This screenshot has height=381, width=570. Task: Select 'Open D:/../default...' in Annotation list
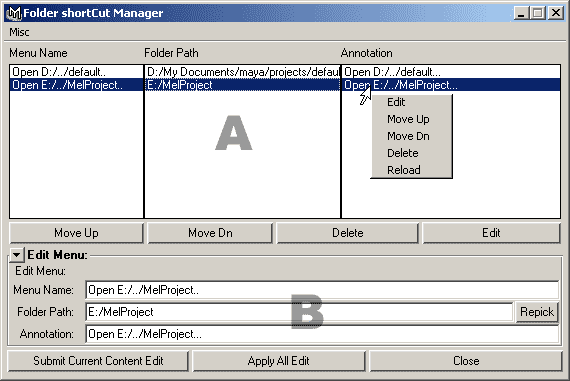tap(451, 72)
